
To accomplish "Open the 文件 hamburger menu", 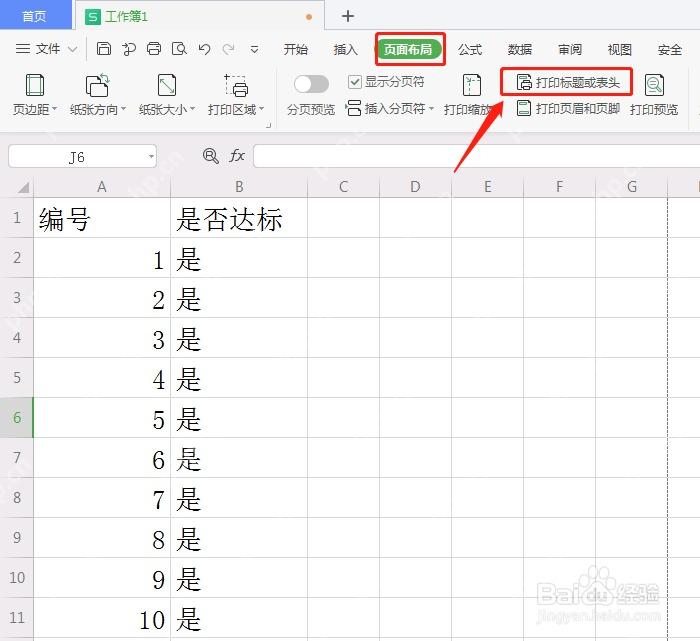I will point(38,49).
